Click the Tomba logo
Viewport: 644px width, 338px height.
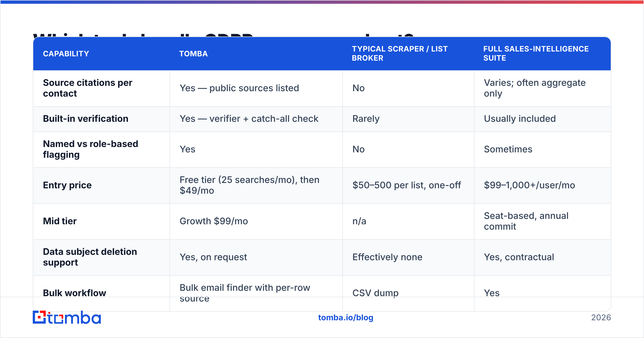67,317
